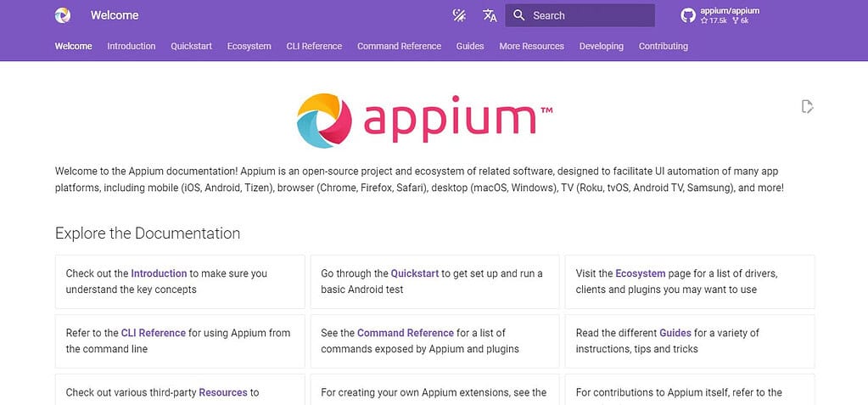The width and height of the screenshot is (868, 405).
Task: Click the Introduction link in card
Action: 159,273
